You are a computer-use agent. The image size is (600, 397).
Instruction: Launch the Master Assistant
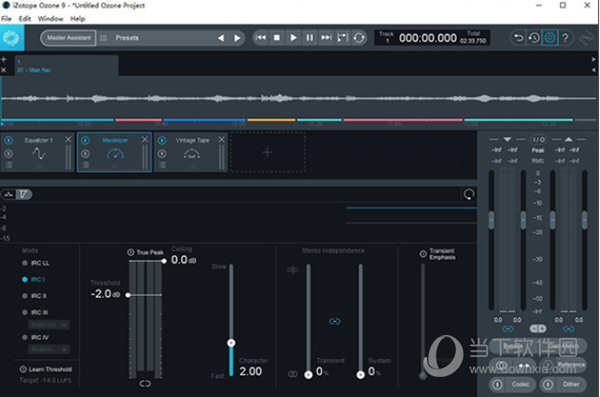click(68, 38)
